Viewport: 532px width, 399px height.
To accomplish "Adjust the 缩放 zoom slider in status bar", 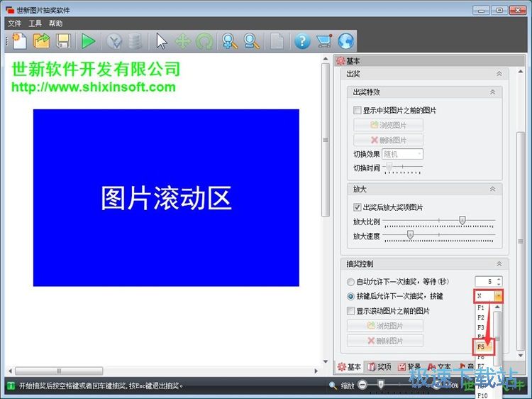I will pyautogui.click(x=381, y=384).
